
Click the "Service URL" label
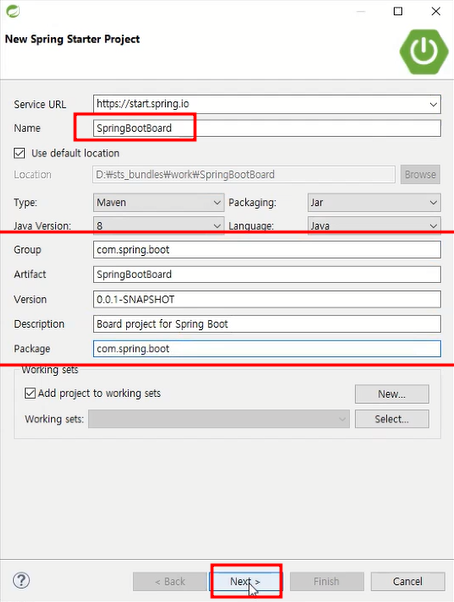coord(40,104)
